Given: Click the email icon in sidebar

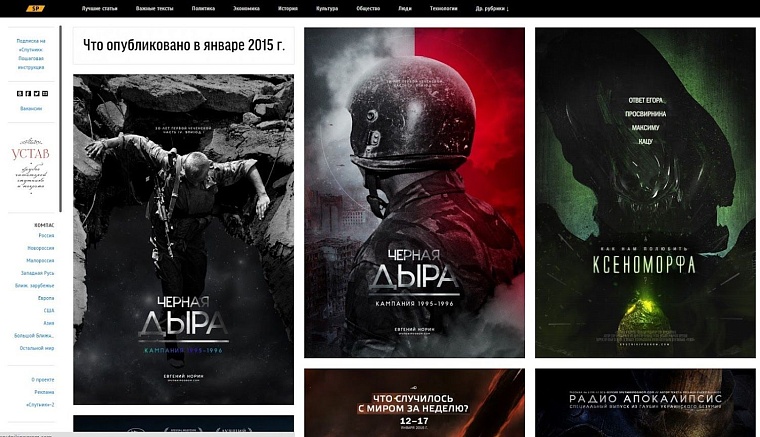Looking at the screenshot, I should pyautogui.click(x=45, y=93).
